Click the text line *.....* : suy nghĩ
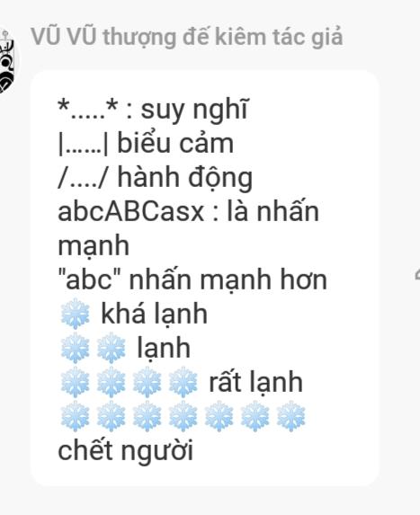Viewport: 420px width, 515px height. (153, 109)
